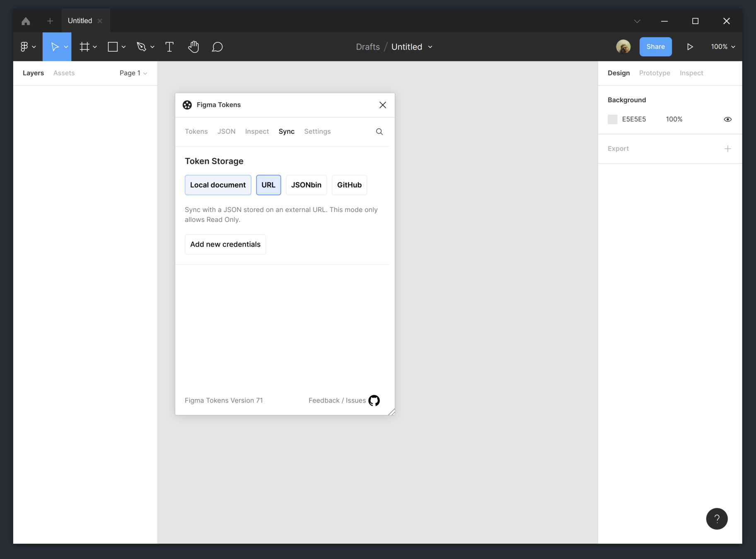Expand Move tool options chevron
This screenshot has height=559, width=756.
(x=66, y=47)
